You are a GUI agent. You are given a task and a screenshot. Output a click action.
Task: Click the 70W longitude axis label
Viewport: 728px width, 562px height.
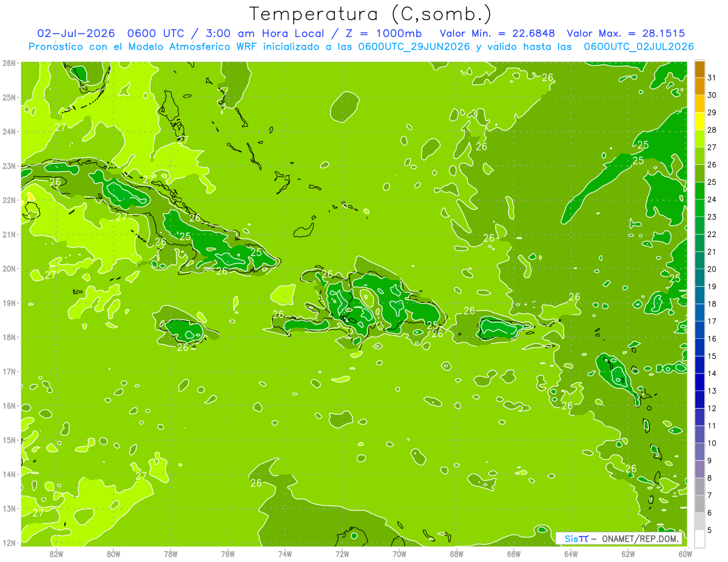tap(399, 554)
